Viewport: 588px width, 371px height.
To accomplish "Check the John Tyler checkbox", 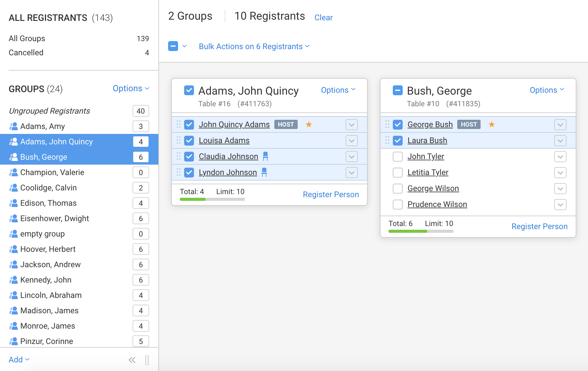I will [x=398, y=156].
